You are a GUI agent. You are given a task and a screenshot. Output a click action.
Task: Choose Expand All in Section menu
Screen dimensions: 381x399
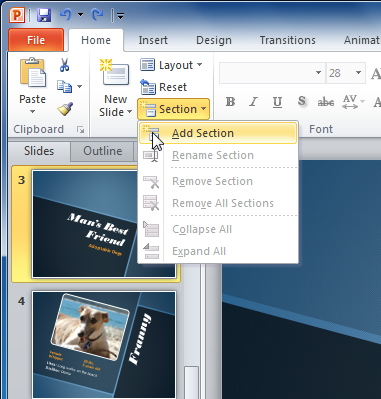click(x=218, y=251)
